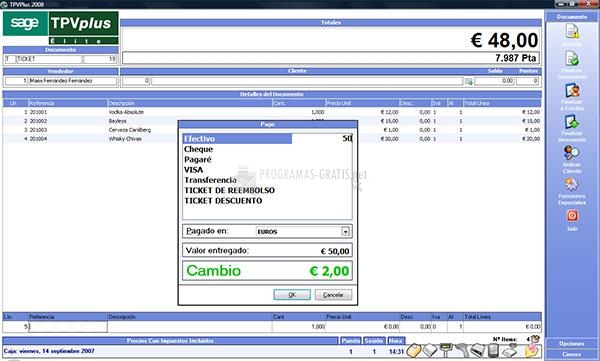
Task: Open the Opciones panel tab
Action: 571,344
